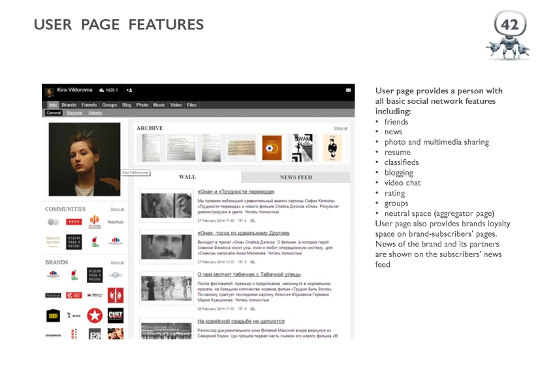This screenshot has height=392, width=555.
Task: Select the Info navigation tab
Action: coord(53,105)
